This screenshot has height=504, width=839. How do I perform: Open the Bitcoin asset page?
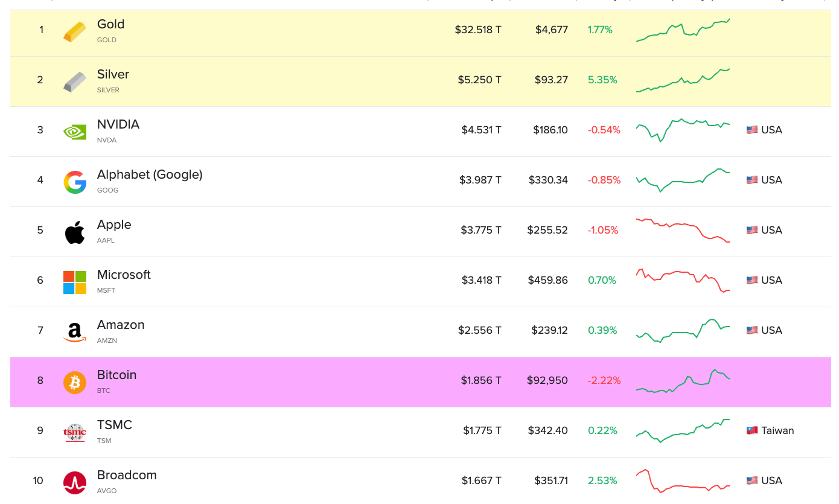116,375
